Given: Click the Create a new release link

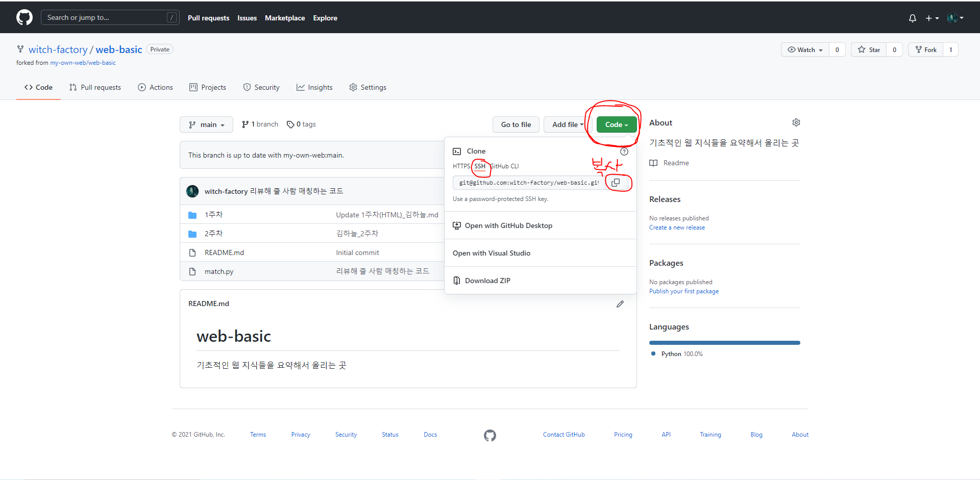Looking at the screenshot, I should coord(677,228).
